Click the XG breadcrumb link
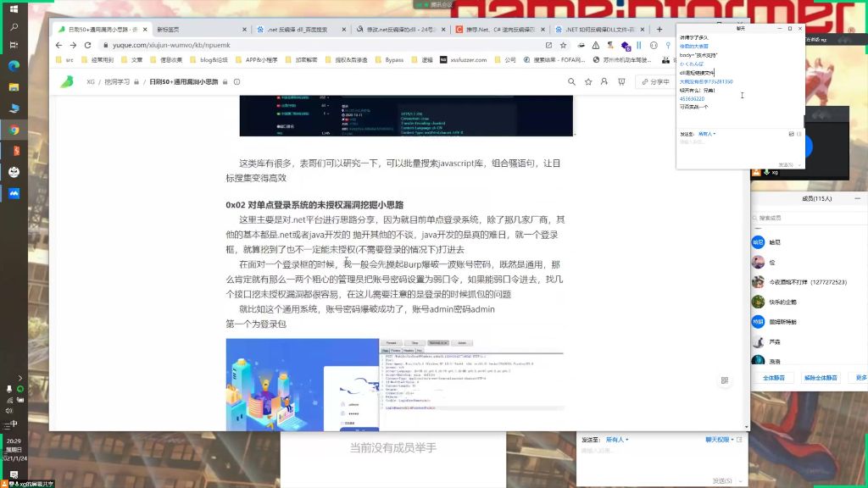The width and height of the screenshot is (868, 488). click(x=91, y=82)
